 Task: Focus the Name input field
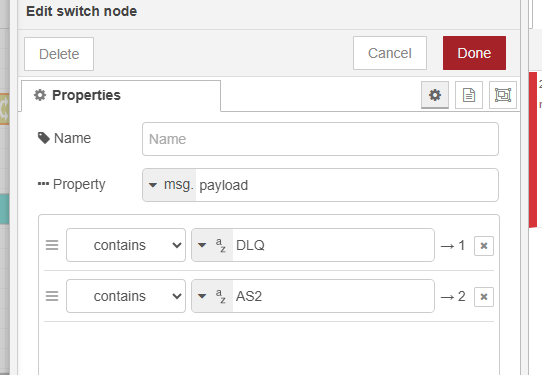[320, 139]
